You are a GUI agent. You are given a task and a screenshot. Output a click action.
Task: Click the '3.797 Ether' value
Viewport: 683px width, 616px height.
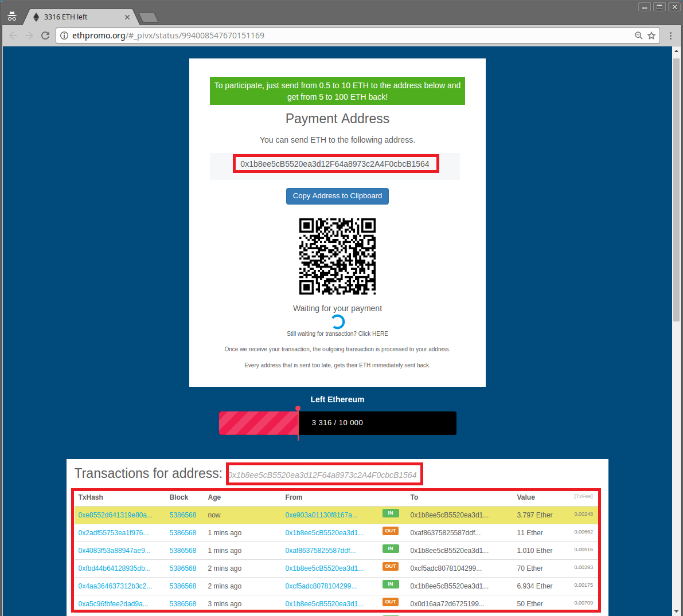534,515
